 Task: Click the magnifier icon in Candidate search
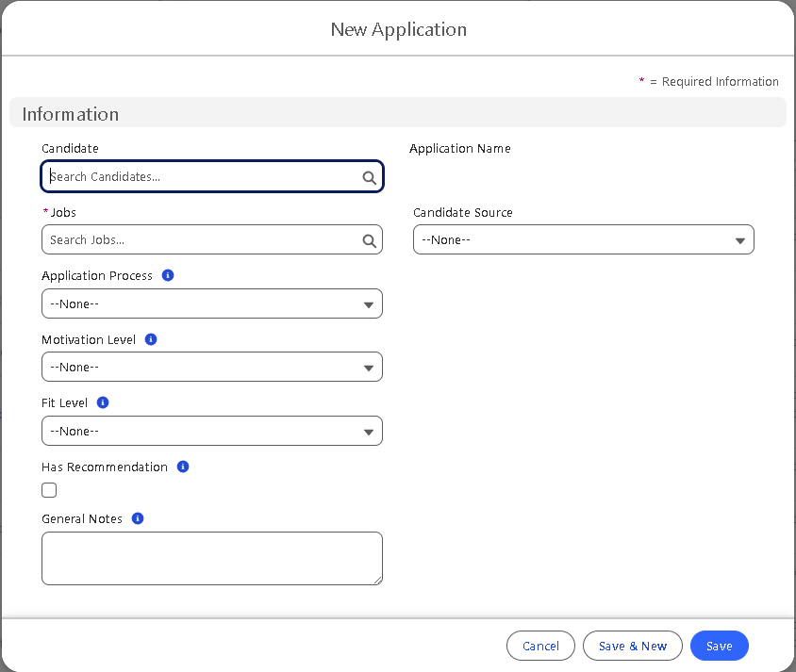[369, 177]
